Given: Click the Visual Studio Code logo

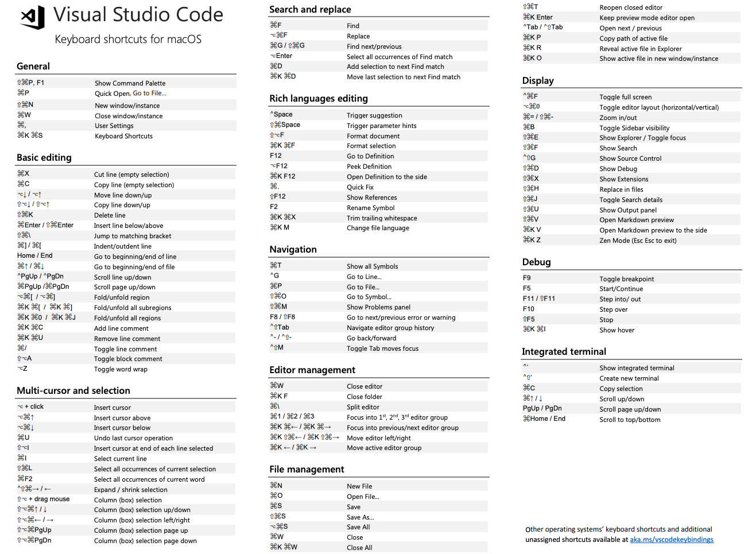Looking at the screenshot, I should [33, 17].
